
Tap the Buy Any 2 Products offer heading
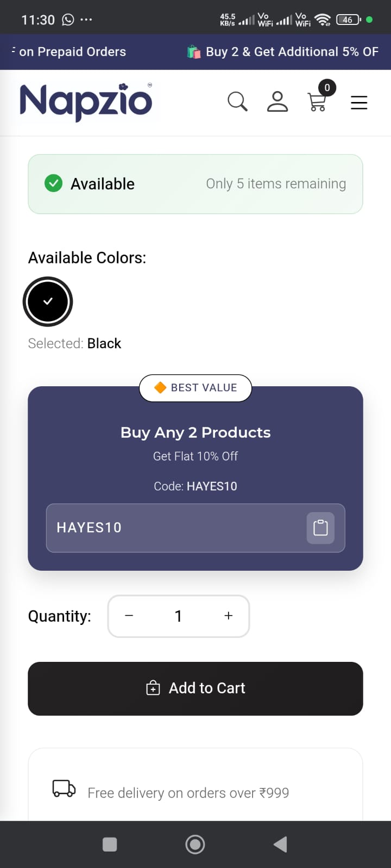(195, 432)
